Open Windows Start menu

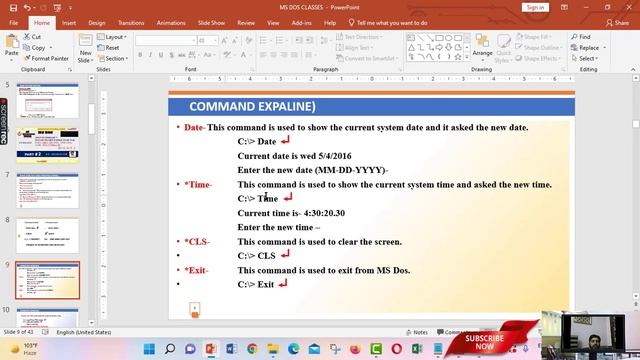[149, 349]
